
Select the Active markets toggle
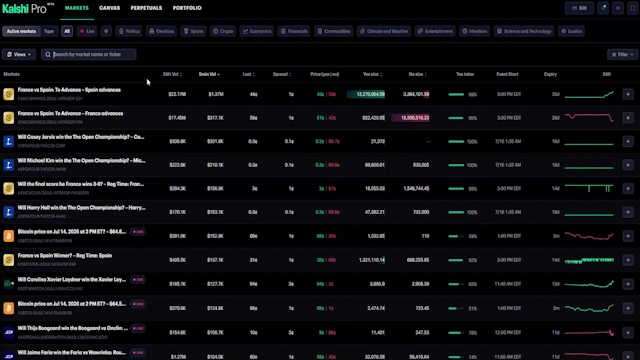(x=21, y=31)
